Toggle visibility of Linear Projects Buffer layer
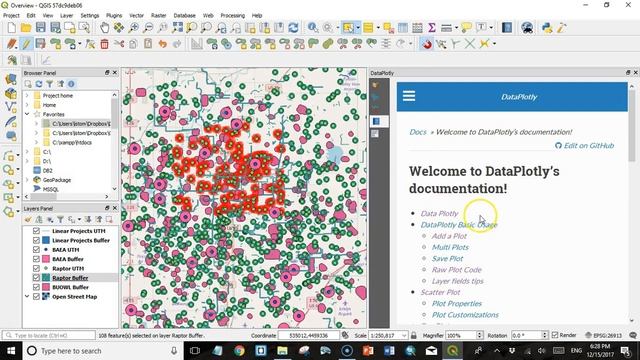640x360 pixels. tap(36, 240)
